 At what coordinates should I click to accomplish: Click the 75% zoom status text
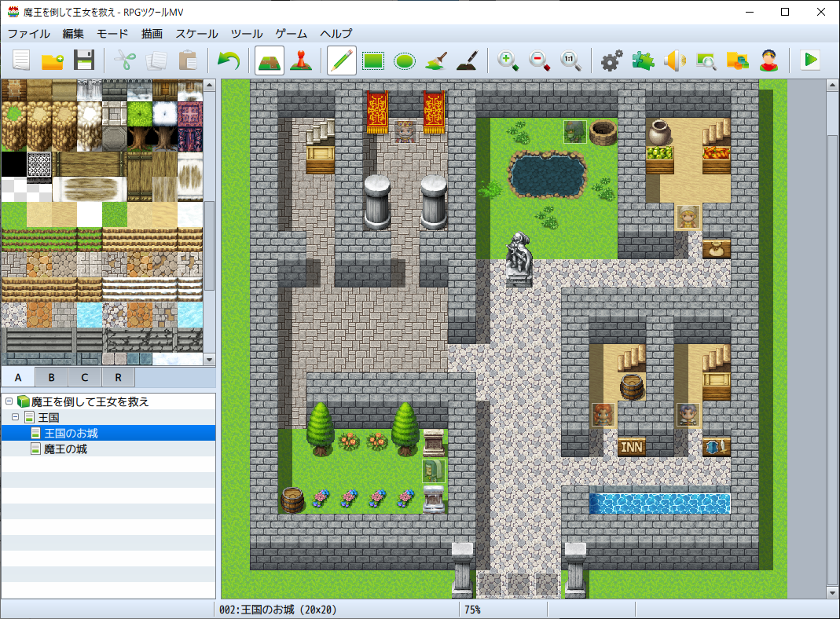[472, 610]
